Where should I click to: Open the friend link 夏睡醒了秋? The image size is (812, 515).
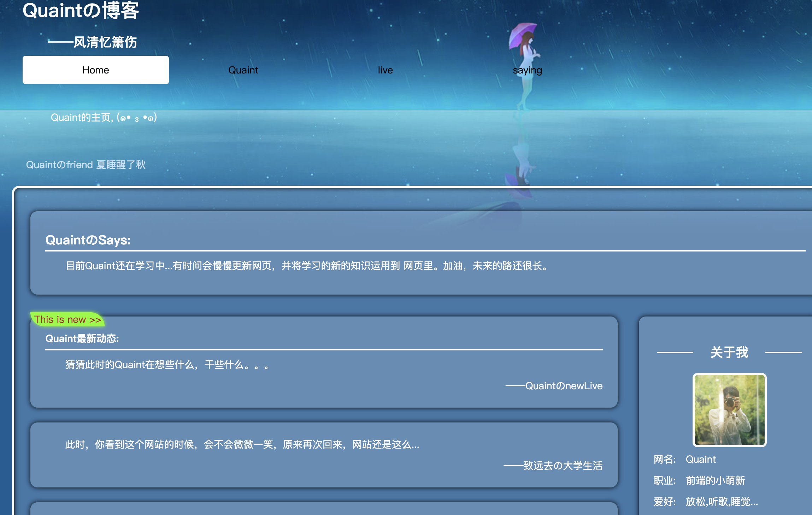click(x=121, y=165)
